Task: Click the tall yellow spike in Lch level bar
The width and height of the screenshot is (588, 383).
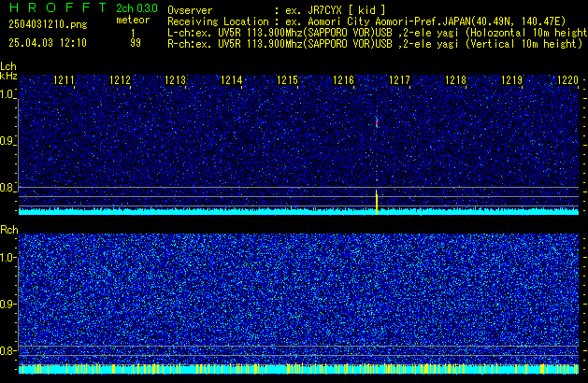Action: (x=377, y=202)
